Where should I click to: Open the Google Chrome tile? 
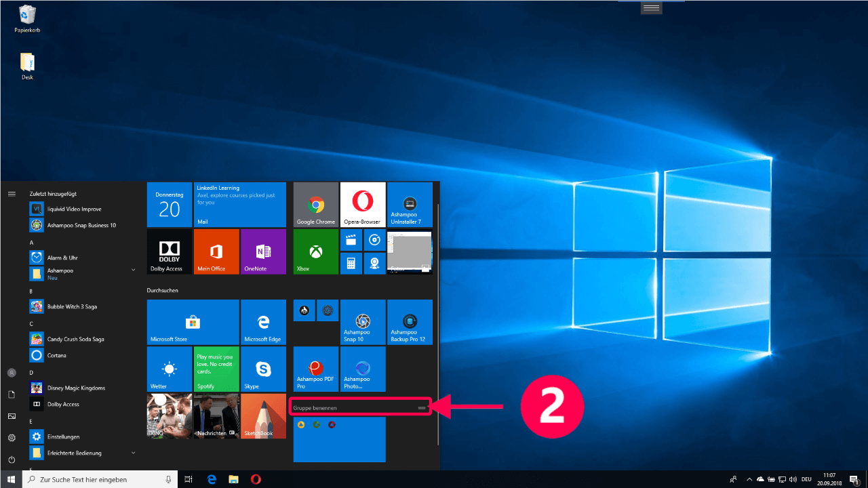click(316, 204)
